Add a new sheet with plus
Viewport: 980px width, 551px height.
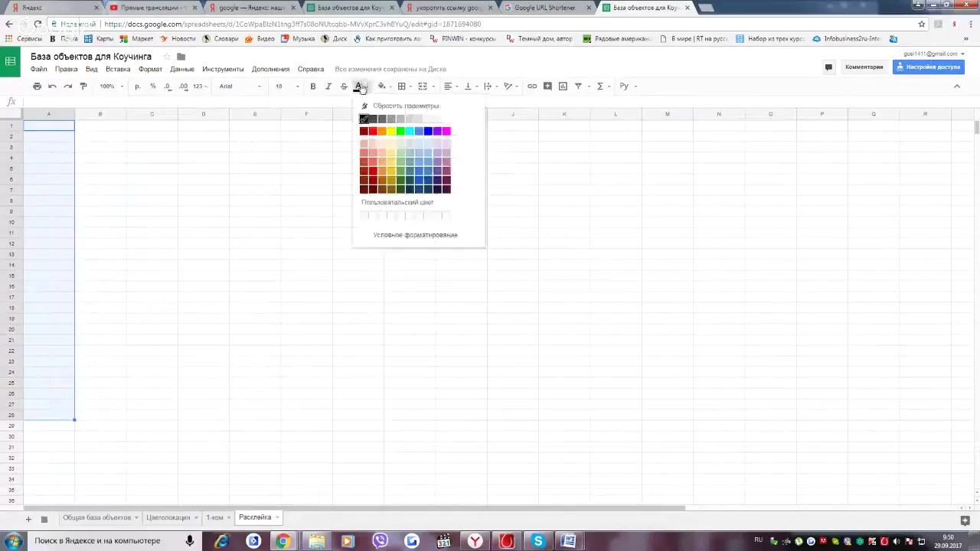(x=28, y=519)
